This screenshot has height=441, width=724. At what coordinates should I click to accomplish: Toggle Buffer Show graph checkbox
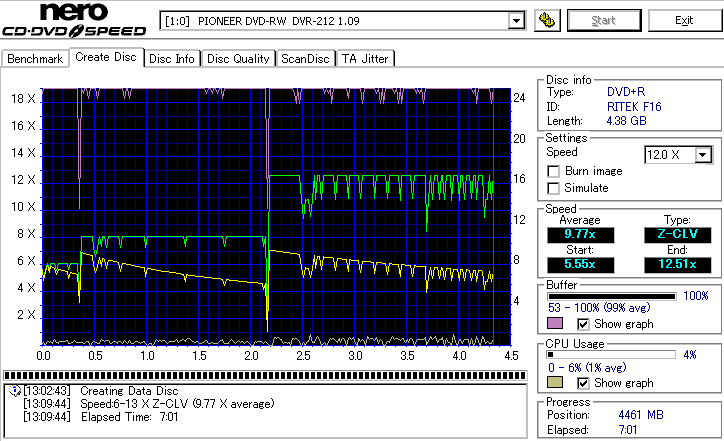click(x=583, y=324)
